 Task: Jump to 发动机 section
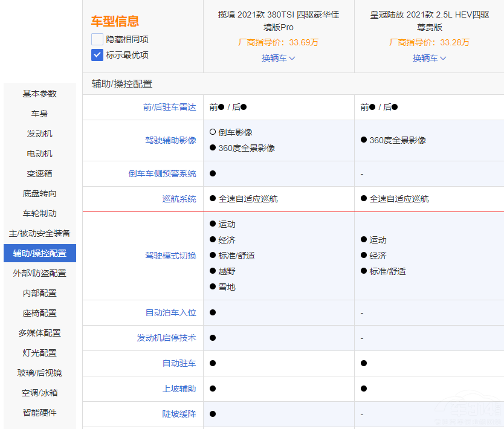coord(40,134)
